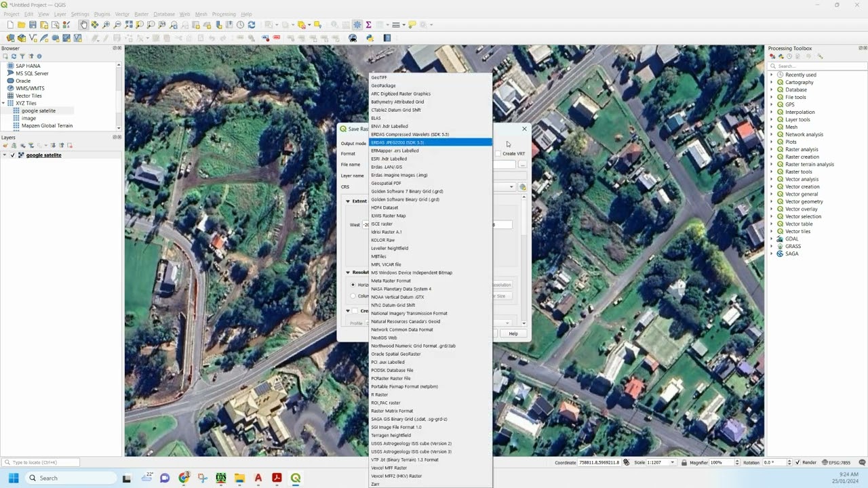Collapse the XYZ Tiles tree node
868x488 pixels.
coord(3,103)
